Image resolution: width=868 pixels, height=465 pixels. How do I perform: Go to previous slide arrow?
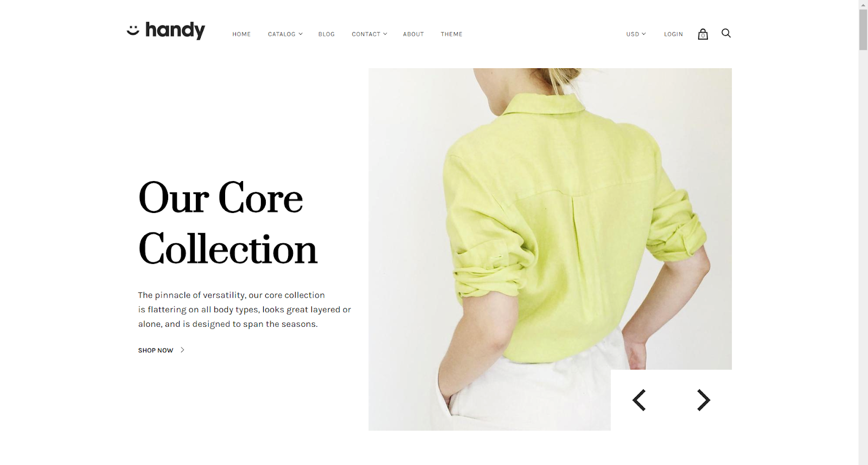pos(639,400)
